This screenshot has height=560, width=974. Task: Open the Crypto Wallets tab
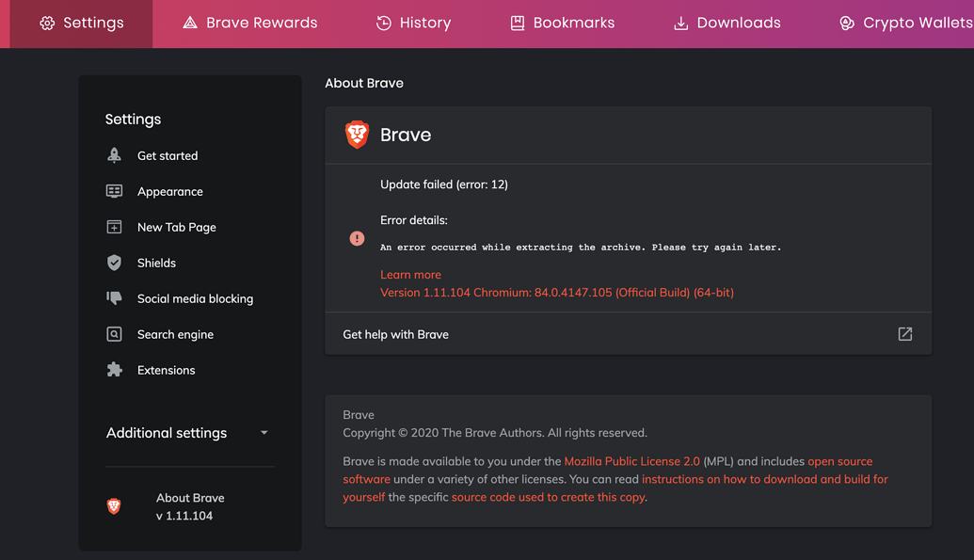905,23
